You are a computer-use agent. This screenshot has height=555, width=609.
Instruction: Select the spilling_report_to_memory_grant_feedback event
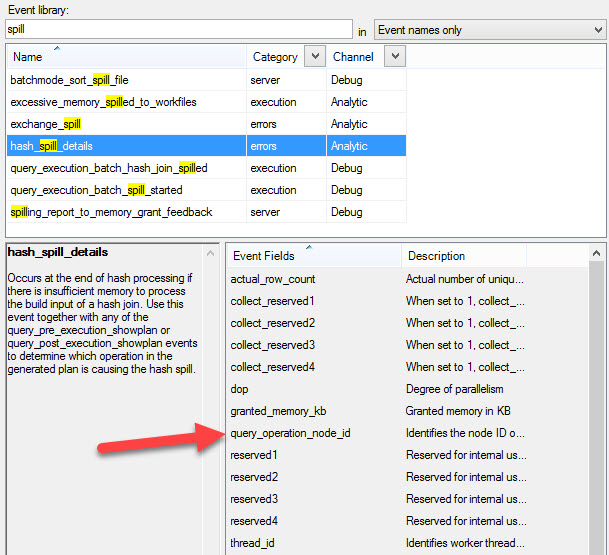[x=111, y=212]
